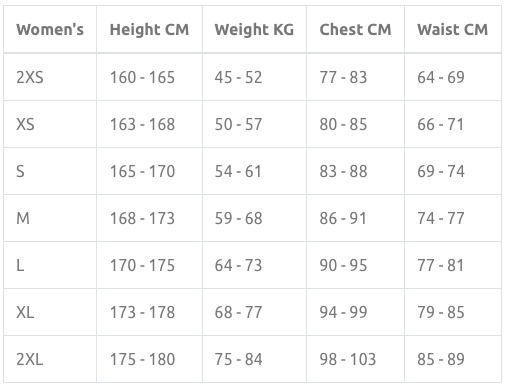Click the Waist CM column header
Viewport: 505px width, 389px height.
[x=453, y=29]
